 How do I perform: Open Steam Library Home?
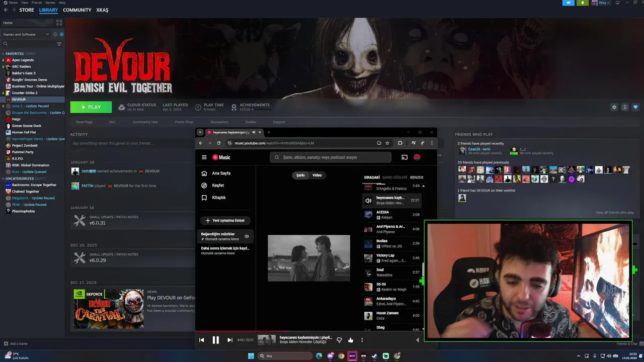point(27,23)
